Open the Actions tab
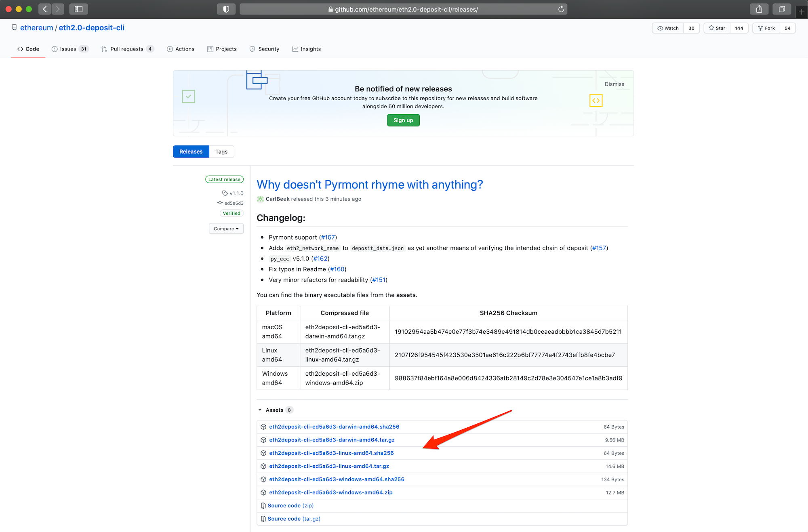The height and width of the screenshot is (532, 808). [181, 49]
